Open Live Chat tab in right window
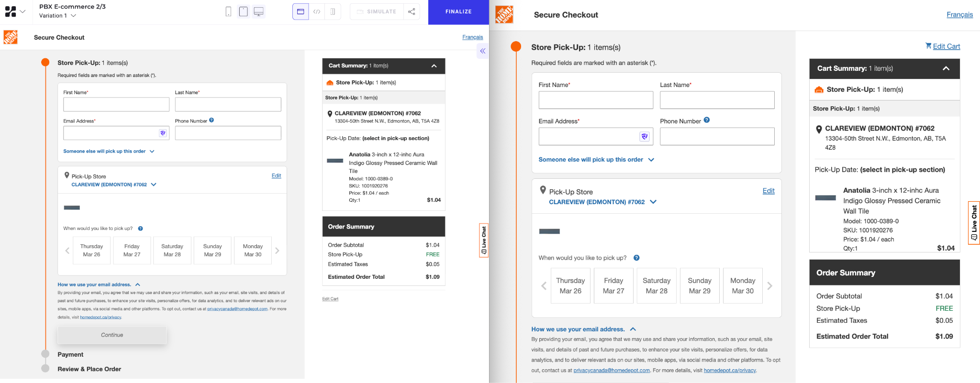Image resolution: width=980 pixels, height=383 pixels. (974, 223)
